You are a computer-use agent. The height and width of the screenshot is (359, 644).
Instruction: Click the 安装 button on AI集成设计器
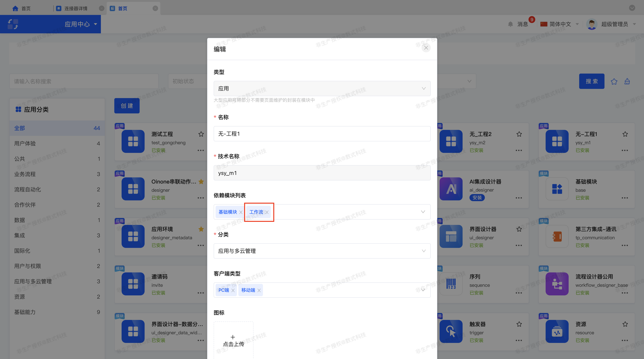(x=477, y=198)
